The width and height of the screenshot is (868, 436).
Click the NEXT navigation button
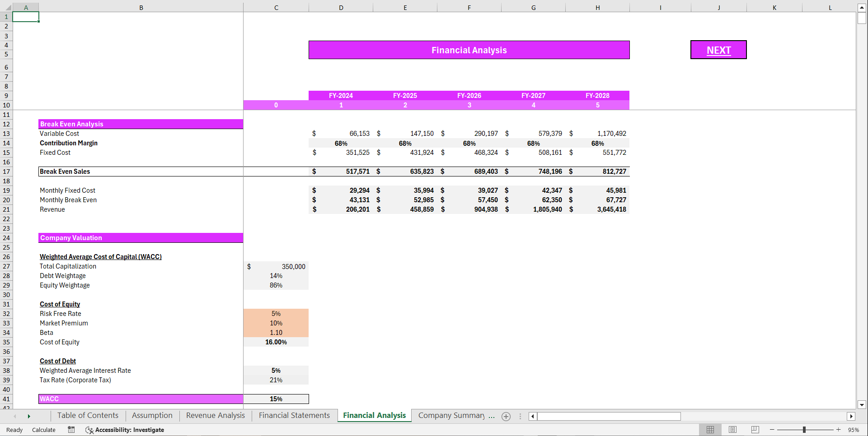[718, 50]
